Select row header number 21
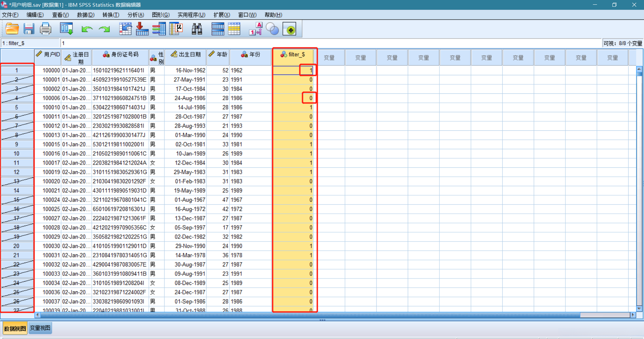 17,255
